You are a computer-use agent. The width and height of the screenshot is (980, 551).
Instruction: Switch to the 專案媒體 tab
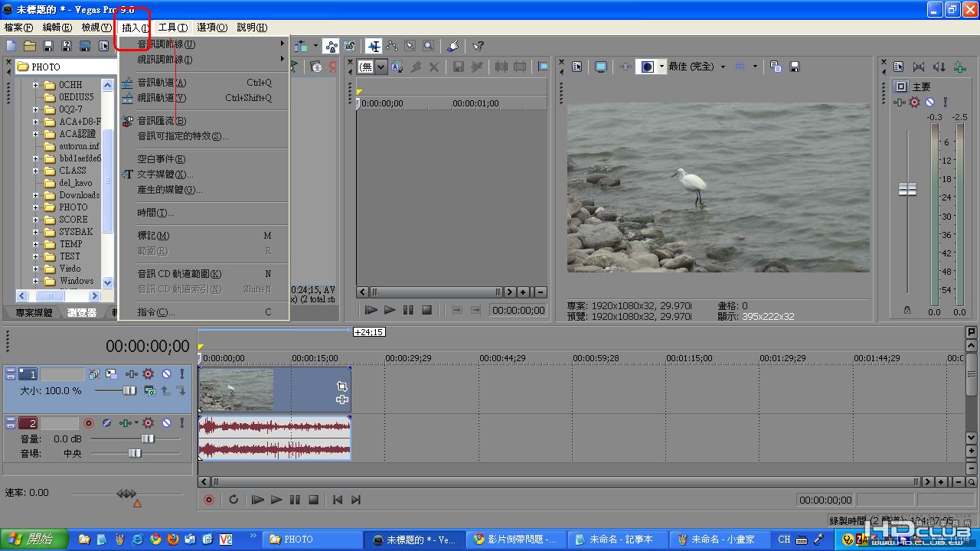[34, 313]
